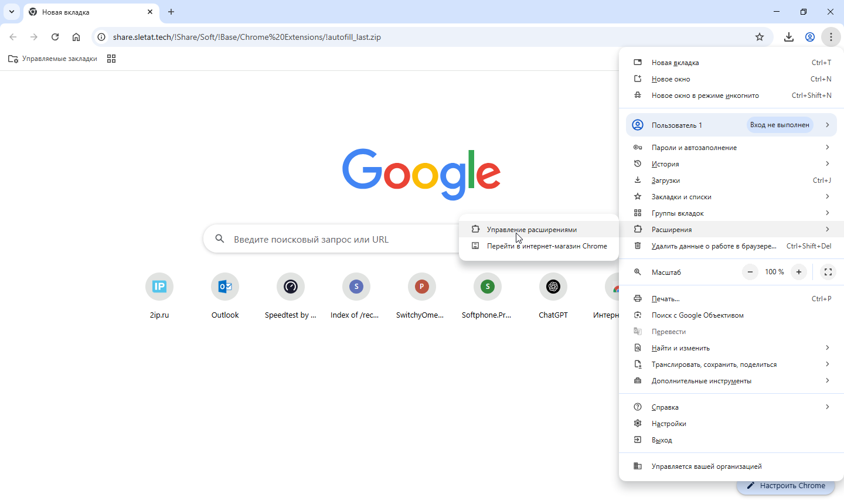This screenshot has width=844, height=504.
Task: Click the Google search input field
Action: pos(334,239)
